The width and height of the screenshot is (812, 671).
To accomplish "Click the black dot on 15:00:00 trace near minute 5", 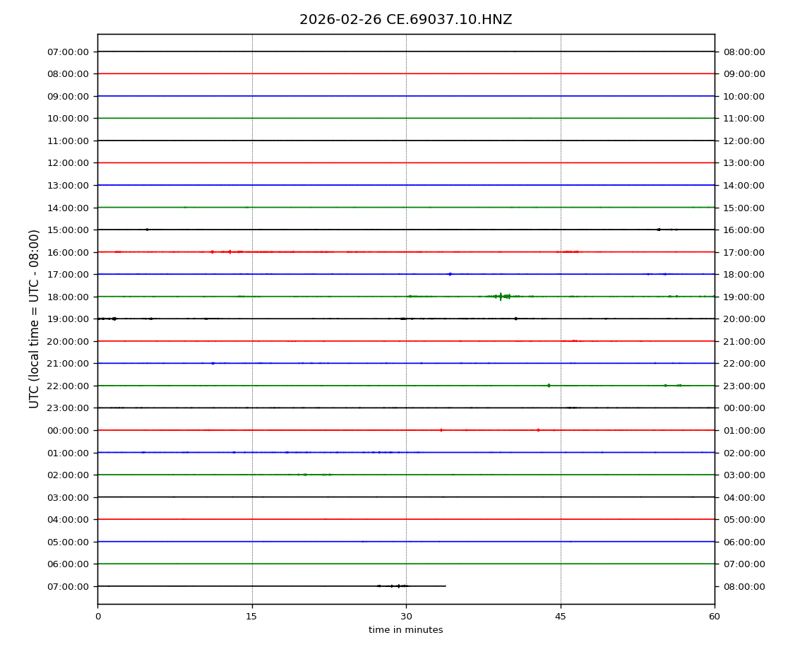I will (x=147, y=230).
